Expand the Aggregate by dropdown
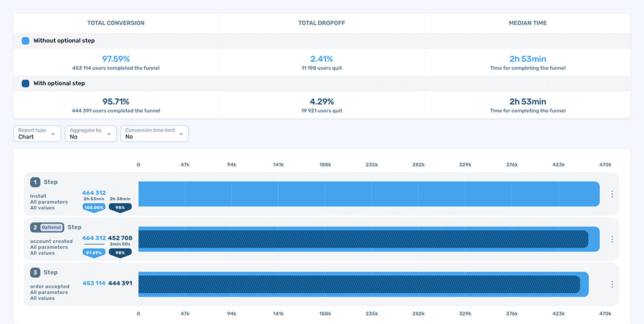644x324 pixels. (x=91, y=134)
